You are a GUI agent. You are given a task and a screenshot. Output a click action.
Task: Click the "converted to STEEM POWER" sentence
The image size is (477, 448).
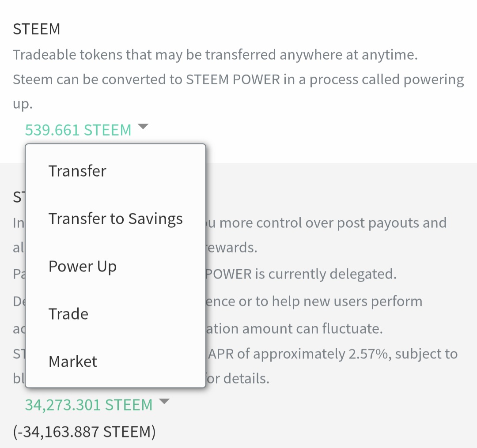tap(238, 80)
